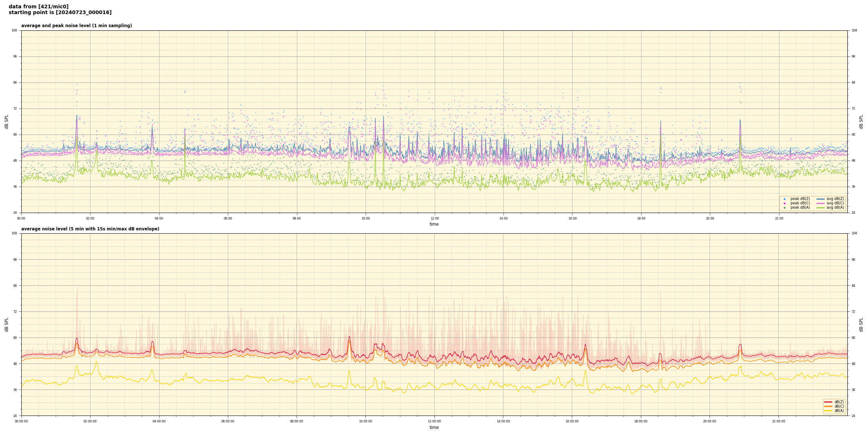This screenshot has width=868, height=434.
Task: Click the orange dB(C) swatch in bottom legend
Action: point(828,406)
